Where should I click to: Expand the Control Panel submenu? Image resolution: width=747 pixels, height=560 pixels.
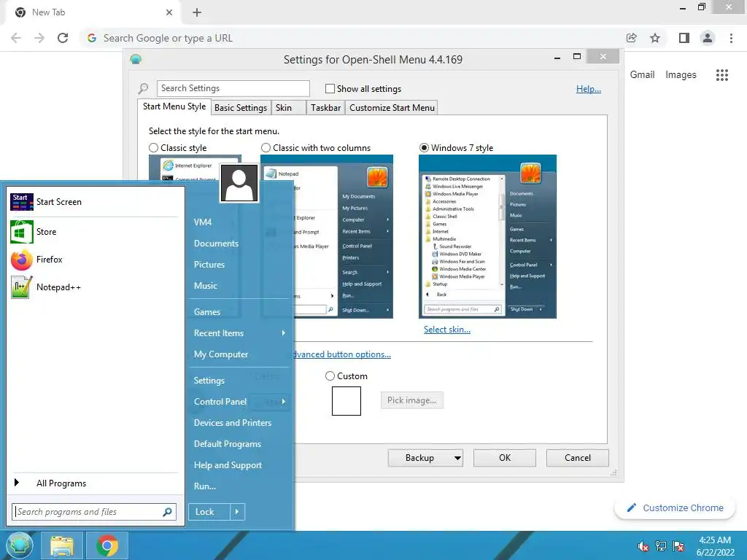coord(284,402)
